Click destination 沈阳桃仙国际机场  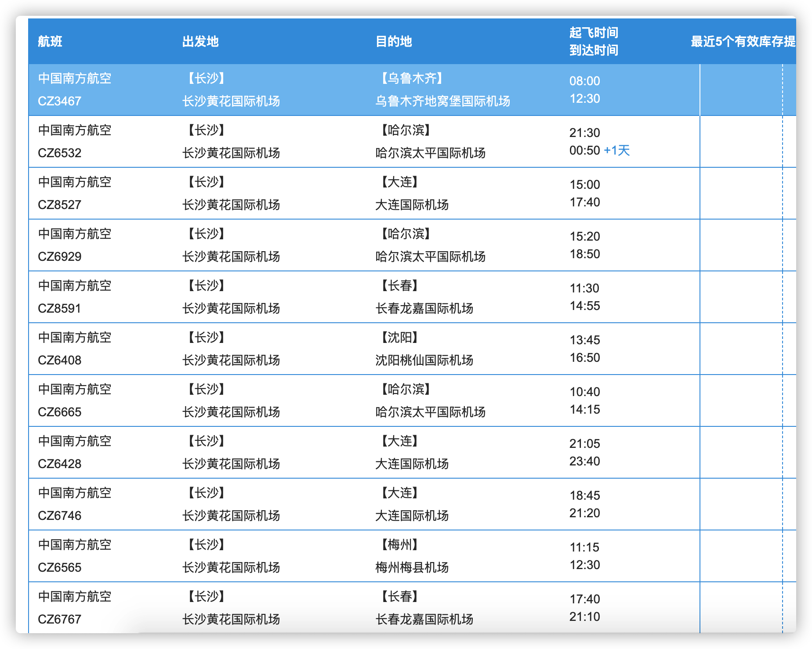point(424,360)
